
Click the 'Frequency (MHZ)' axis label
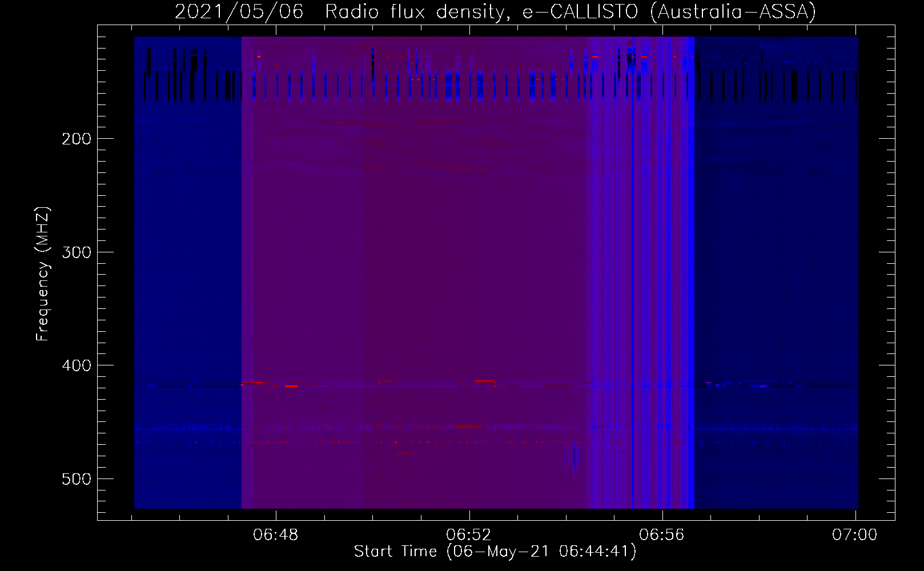click(43, 274)
